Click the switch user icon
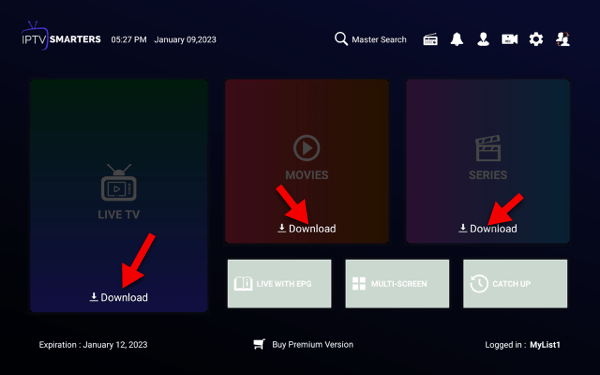The image size is (600, 375). click(563, 39)
